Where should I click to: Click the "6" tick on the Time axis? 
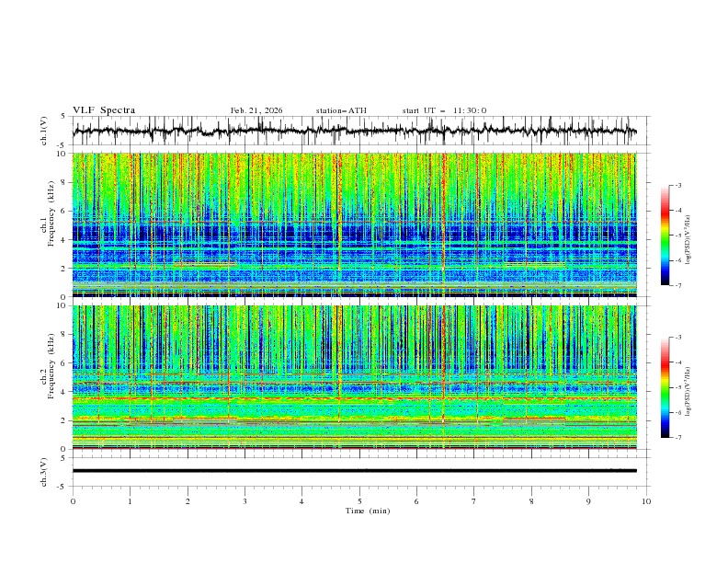click(416, 501)
